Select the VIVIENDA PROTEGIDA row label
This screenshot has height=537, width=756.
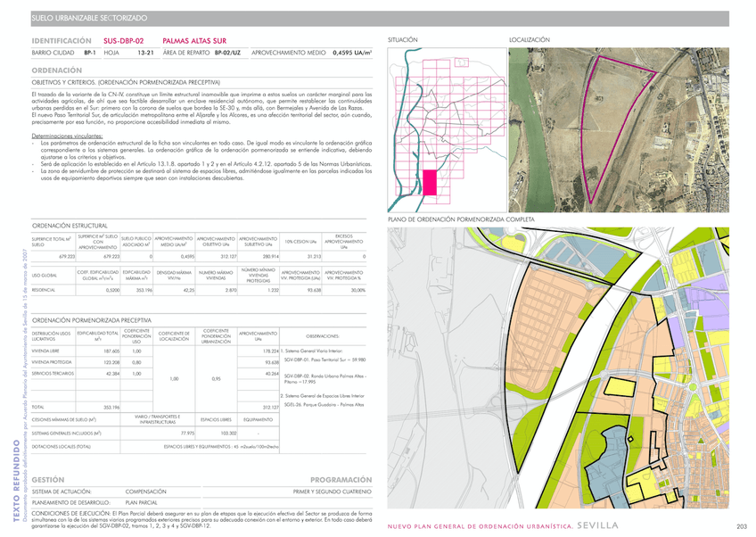(x=53, y=362)
